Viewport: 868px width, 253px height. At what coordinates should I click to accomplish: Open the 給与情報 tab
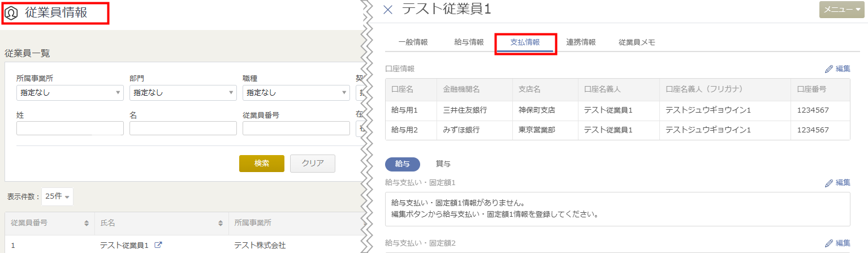[469, 42]
